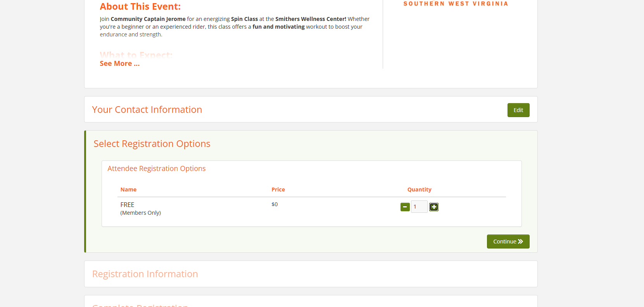Click the quantity input field
The image size is (644, 307).
(419, 207)
